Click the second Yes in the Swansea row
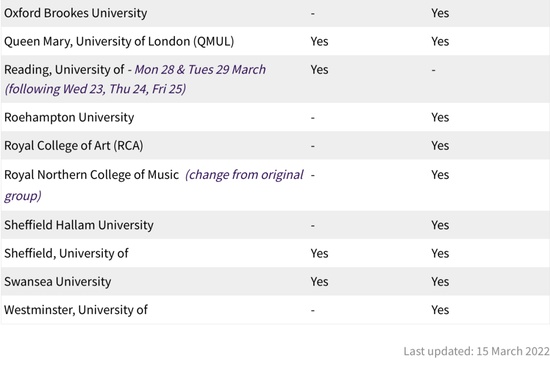This screenshot has width=550, height=367. point(440,281)
